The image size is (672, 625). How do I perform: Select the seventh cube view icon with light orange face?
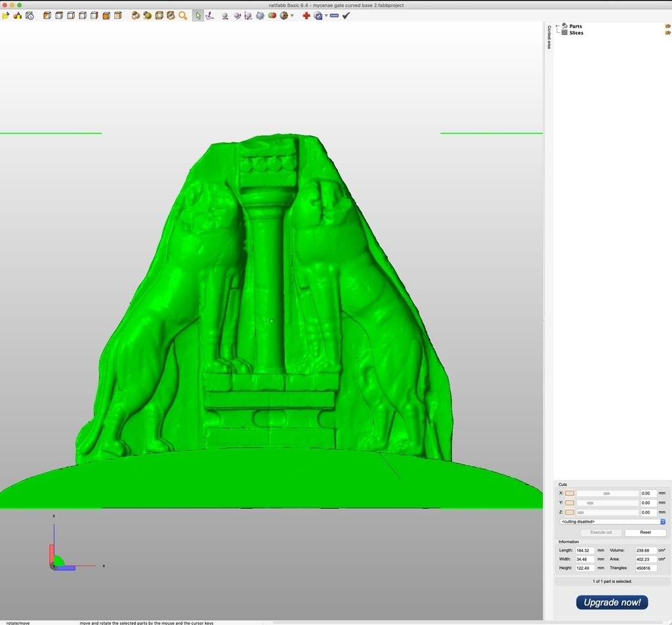coord(118,16)
